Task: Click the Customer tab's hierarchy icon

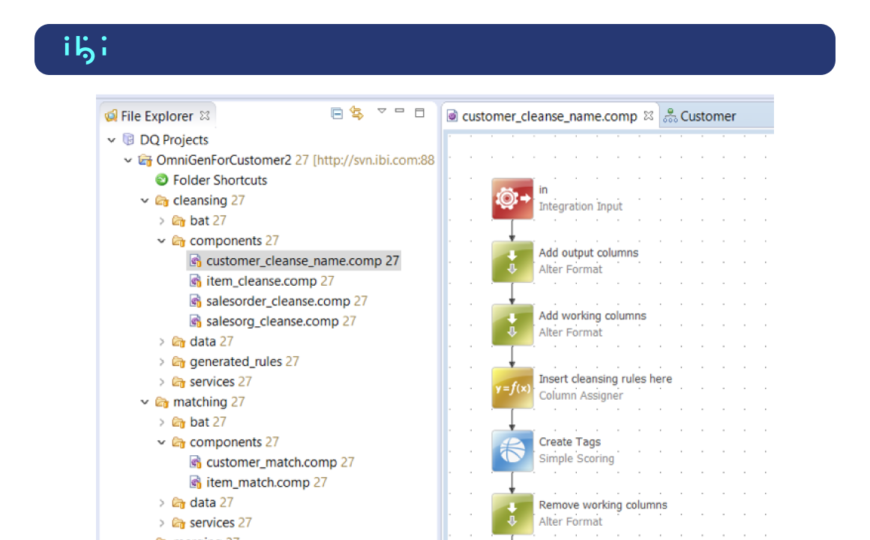Action: point(670,115)
